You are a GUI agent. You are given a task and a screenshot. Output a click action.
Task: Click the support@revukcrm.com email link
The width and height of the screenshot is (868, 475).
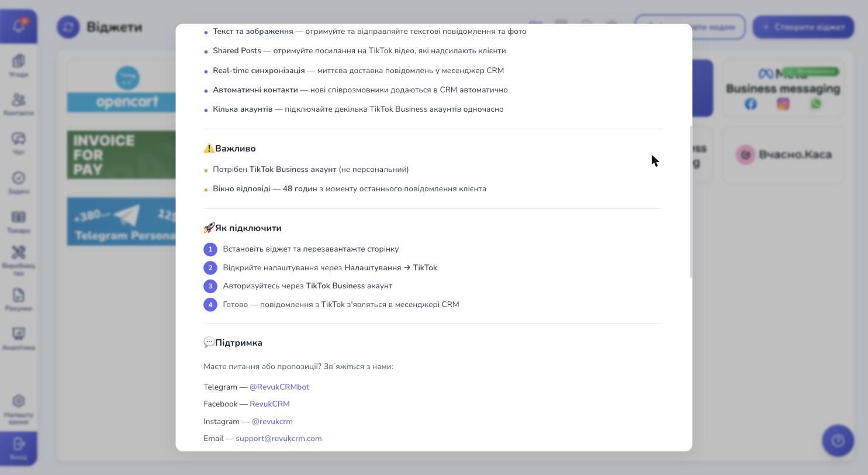(278, 439)
